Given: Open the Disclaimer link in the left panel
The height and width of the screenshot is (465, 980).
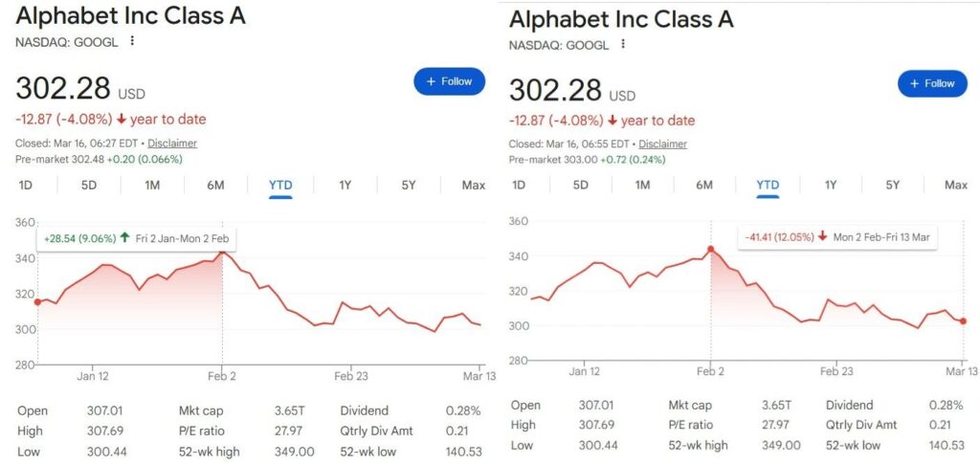Looking at the screenshot, I should pos(172,144).
